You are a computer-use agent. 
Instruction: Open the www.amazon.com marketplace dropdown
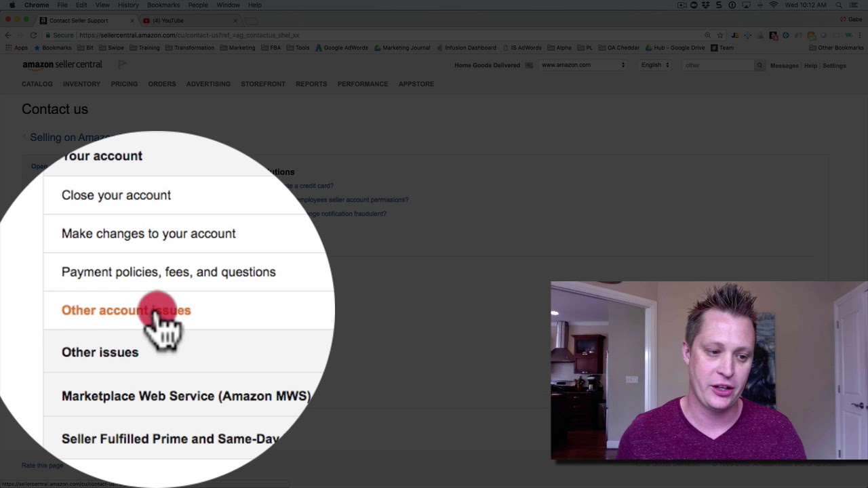click(x=583, y=65)
